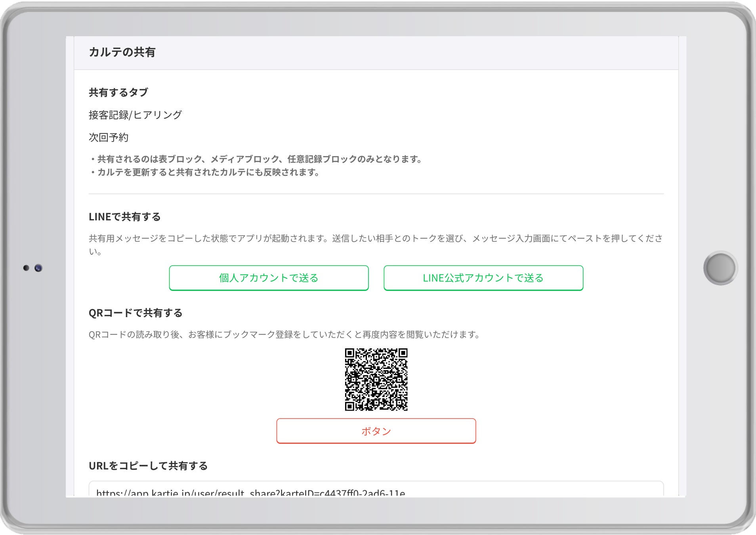Viewport: 756px width, 535px height.
Task: Send via personal LINE account button
Action: [x=269, y=278]
